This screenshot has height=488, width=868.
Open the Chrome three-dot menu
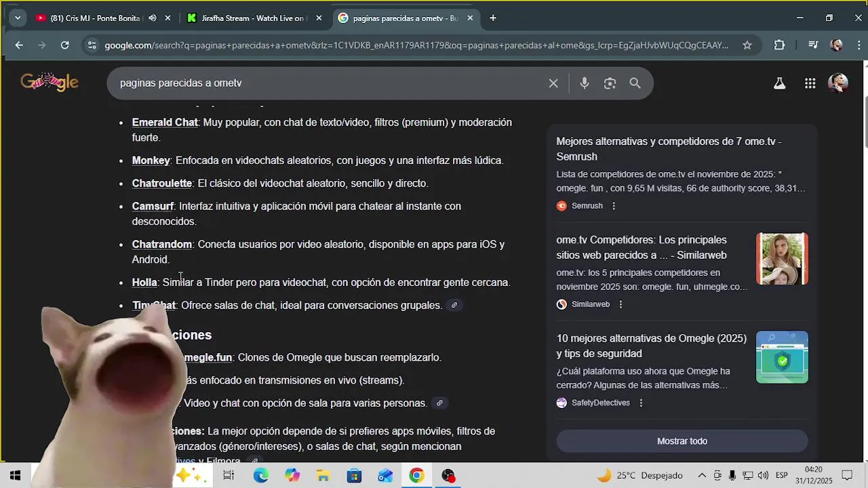[860, 45]
